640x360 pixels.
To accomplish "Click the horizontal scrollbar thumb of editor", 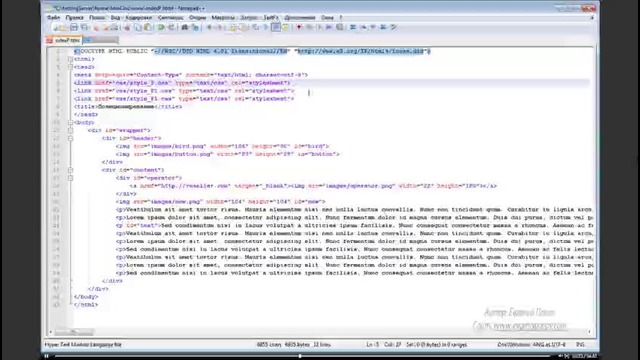I will tap(74, 332).
